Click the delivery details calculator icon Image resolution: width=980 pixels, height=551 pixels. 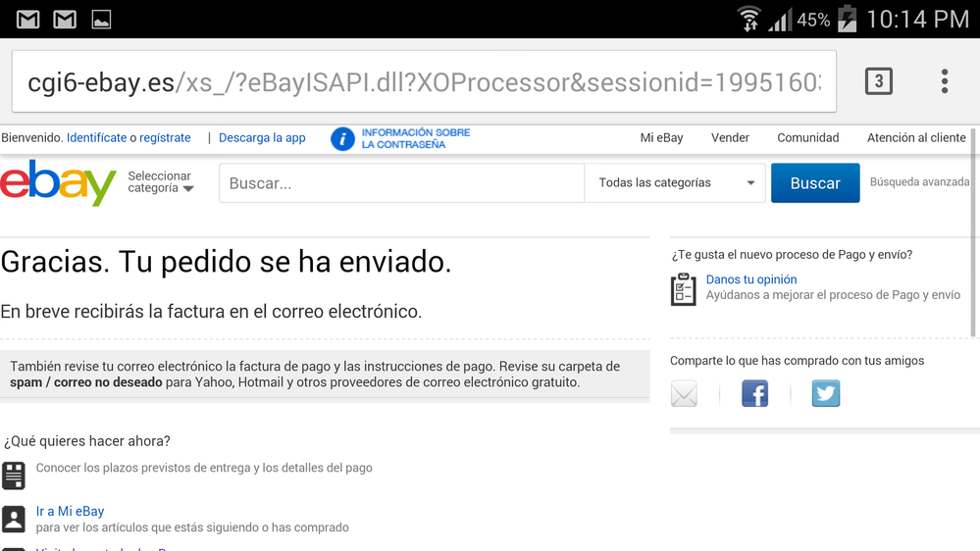coord(13,476)
